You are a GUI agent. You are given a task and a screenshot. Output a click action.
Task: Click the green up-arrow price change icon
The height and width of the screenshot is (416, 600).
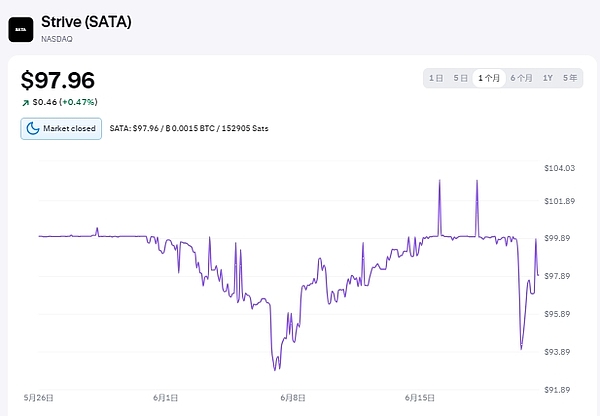pyautogui.click(x=26, y=103)
